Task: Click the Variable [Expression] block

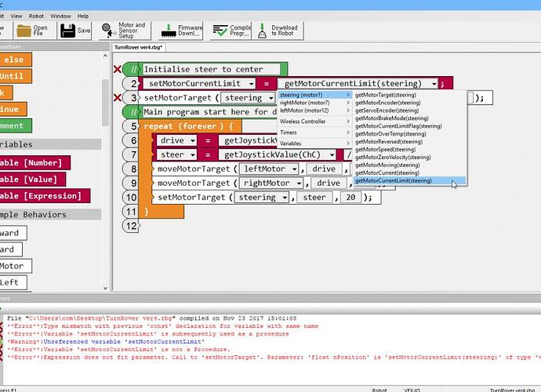Action: (x=45, y=196)
